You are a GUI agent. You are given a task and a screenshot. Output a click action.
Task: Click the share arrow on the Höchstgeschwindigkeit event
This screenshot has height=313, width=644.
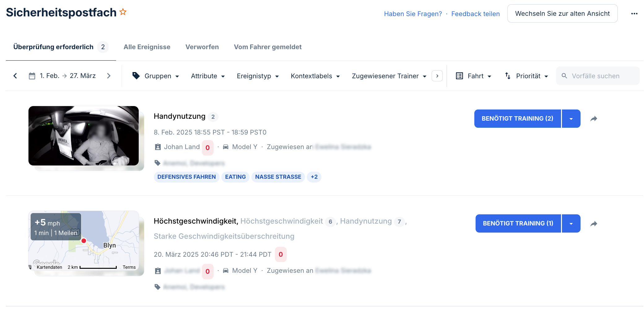(594, 223)
